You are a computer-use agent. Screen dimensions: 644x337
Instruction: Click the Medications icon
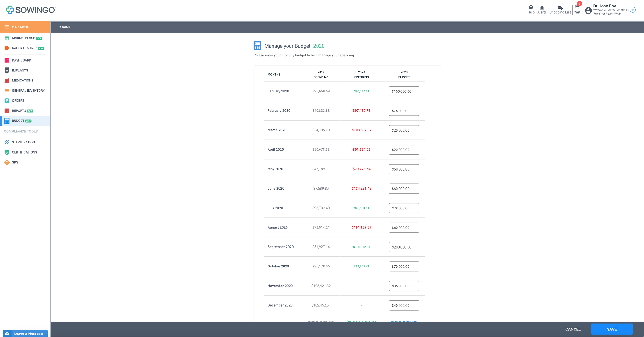point(7,81)
